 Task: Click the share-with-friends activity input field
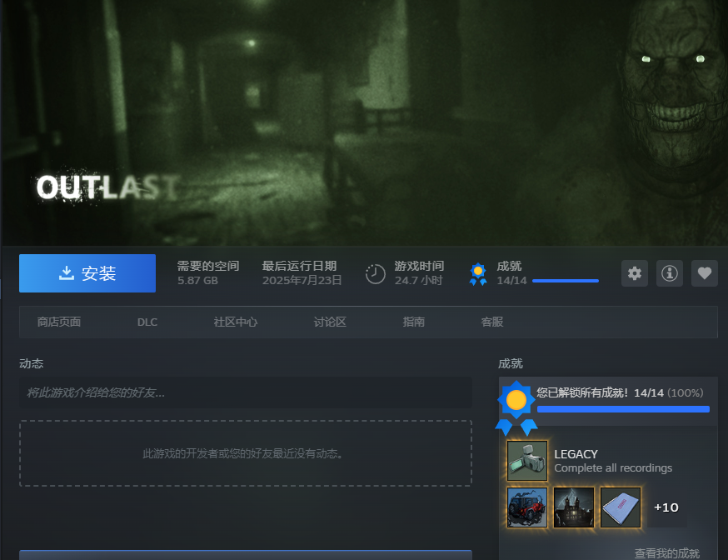coord(245,392)
